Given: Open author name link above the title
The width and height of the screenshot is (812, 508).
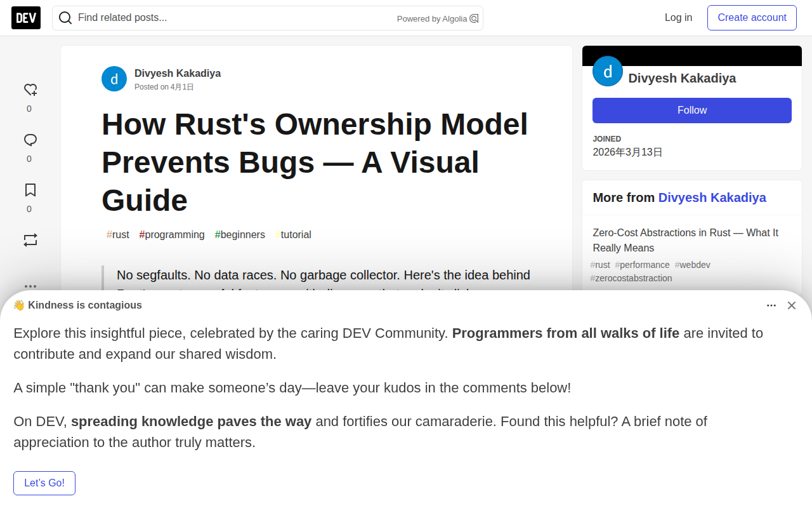Looking at the screenshot, I should (x=178, y=73).
